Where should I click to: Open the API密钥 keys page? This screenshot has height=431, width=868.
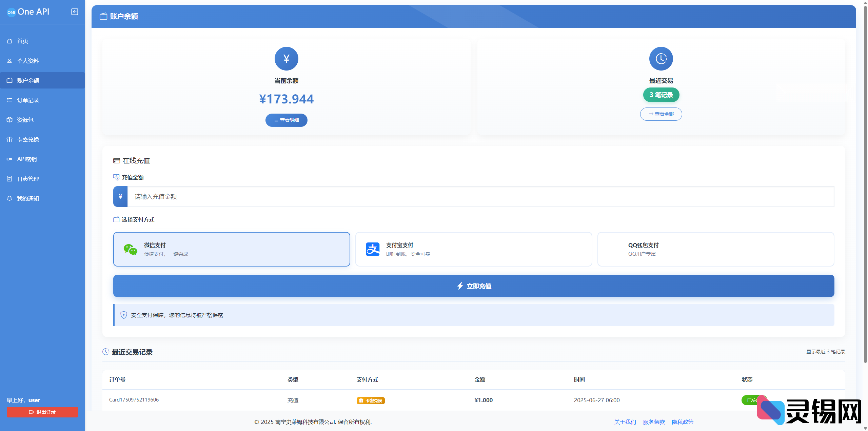(27, 159)
